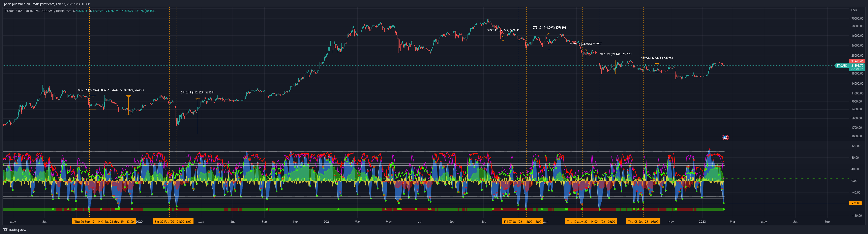
Task: Click the 5099.44 (12.57%) measurement label
Action: pos(503,30)
